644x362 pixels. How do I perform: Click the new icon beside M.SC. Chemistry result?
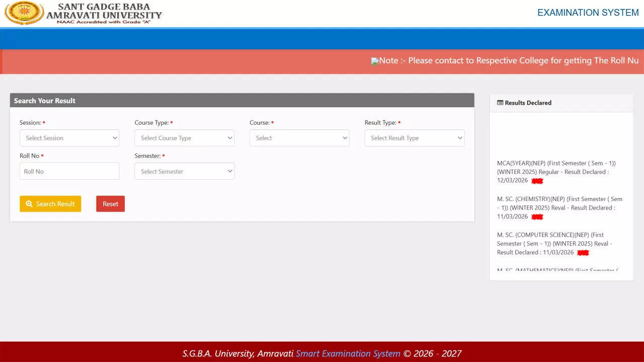(537, 217)
